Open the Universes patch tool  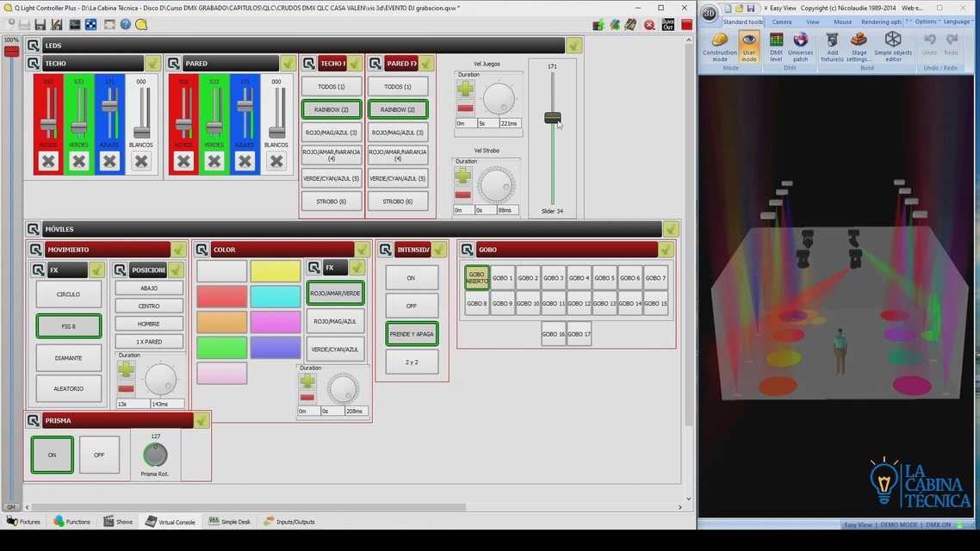(x=801, y=46)
